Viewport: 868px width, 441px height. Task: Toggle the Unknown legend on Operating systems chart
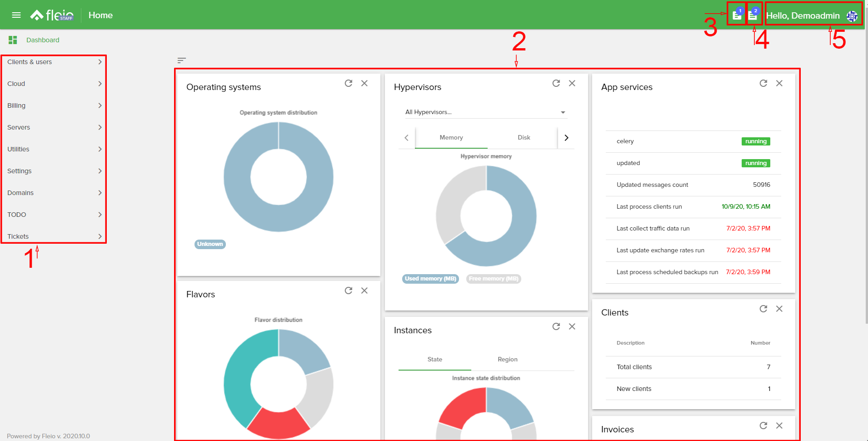tap(210, 244)
